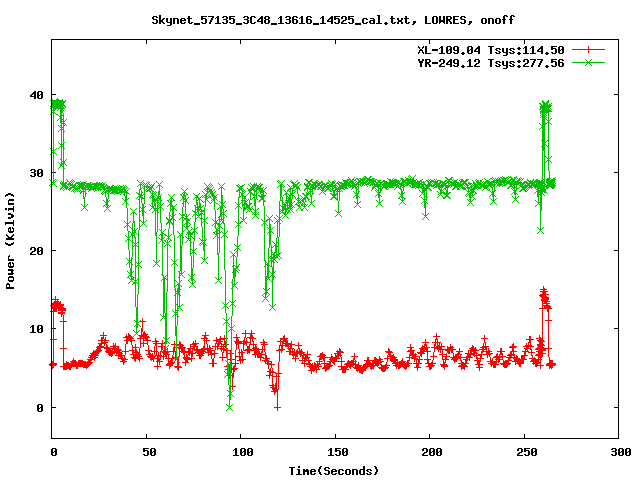Click the y-axis tick label 20

[36, 251]
